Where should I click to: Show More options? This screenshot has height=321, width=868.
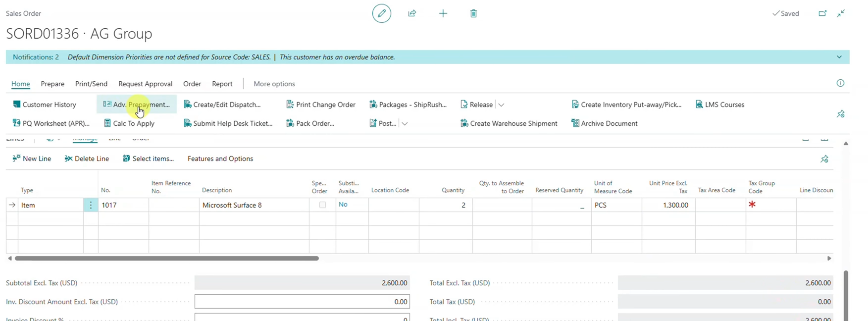click(274, 84)
